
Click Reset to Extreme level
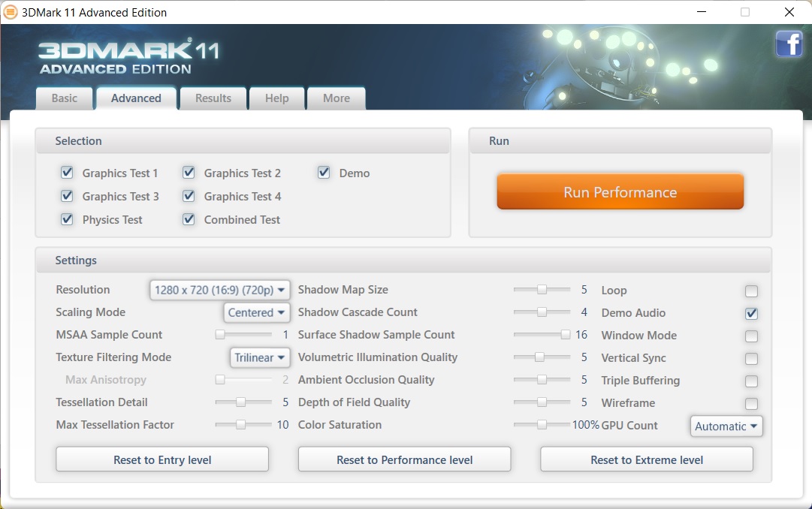click(647, 459)
